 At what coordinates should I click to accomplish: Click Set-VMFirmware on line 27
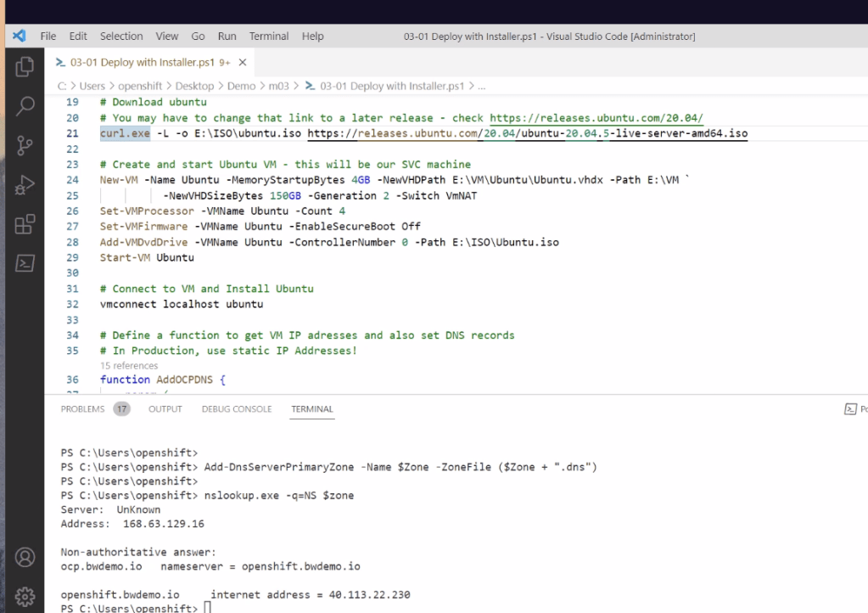pyautogui.click(x=144, y=227)
